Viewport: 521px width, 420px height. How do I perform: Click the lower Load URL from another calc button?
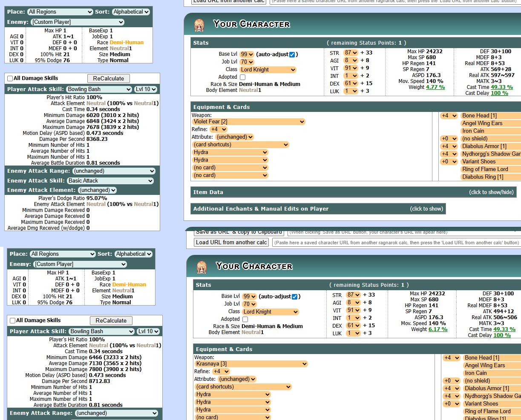click(x=232, y=243)
